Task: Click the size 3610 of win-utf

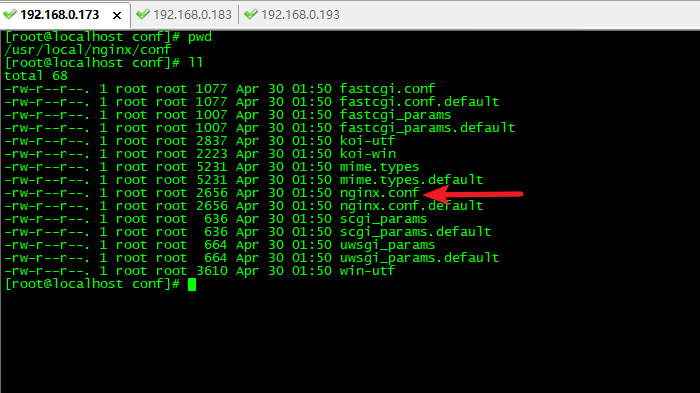Action: tap(212, 271)
